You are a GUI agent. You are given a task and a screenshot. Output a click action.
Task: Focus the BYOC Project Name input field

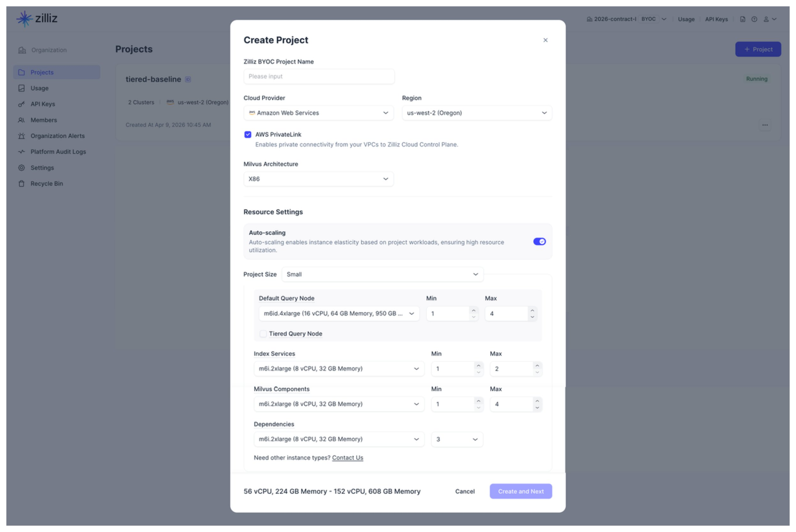(319, 76)
